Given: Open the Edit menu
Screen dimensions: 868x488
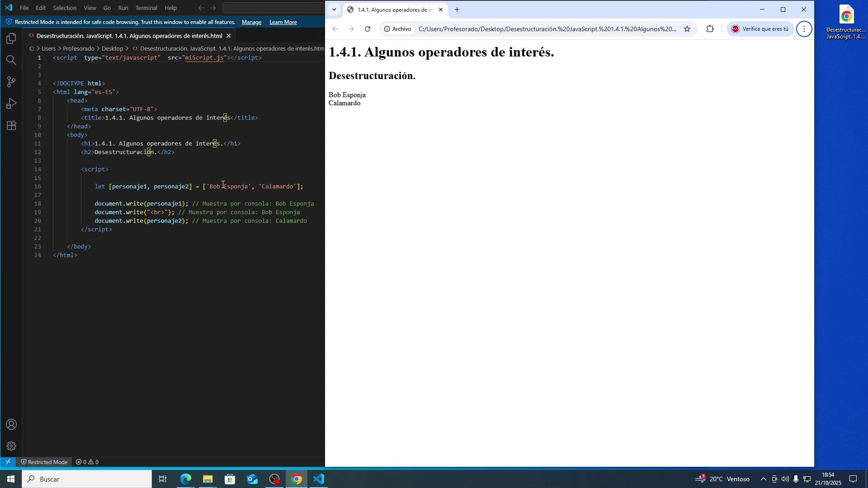Looking at the screenshot, I should (41, 8).
